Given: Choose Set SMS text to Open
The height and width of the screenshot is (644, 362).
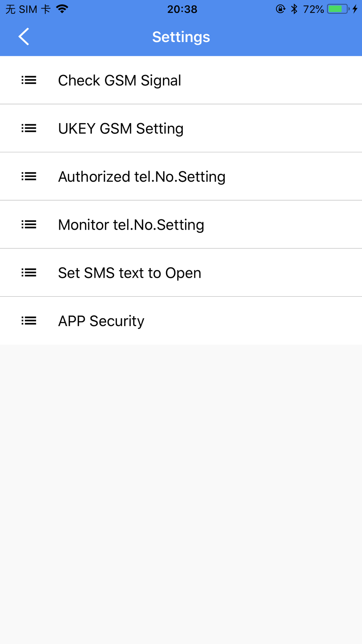Looking at the screenshot, I should (x=181, y=273).
